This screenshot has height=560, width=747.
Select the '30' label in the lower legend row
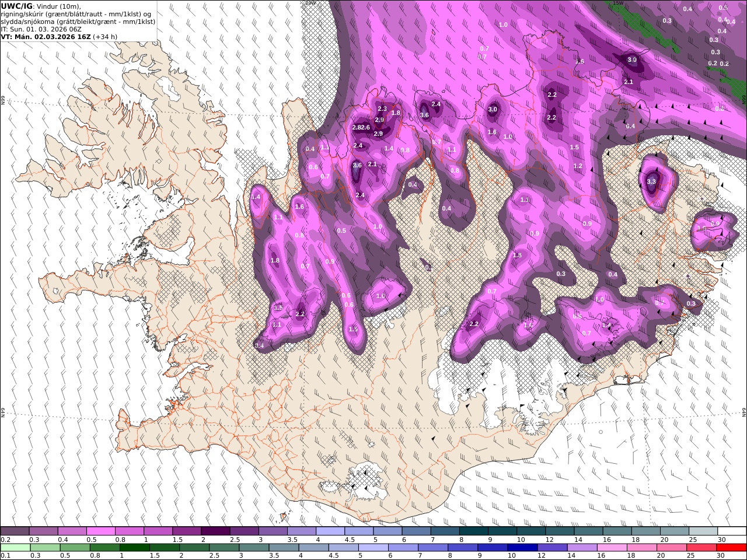(722, 556)
